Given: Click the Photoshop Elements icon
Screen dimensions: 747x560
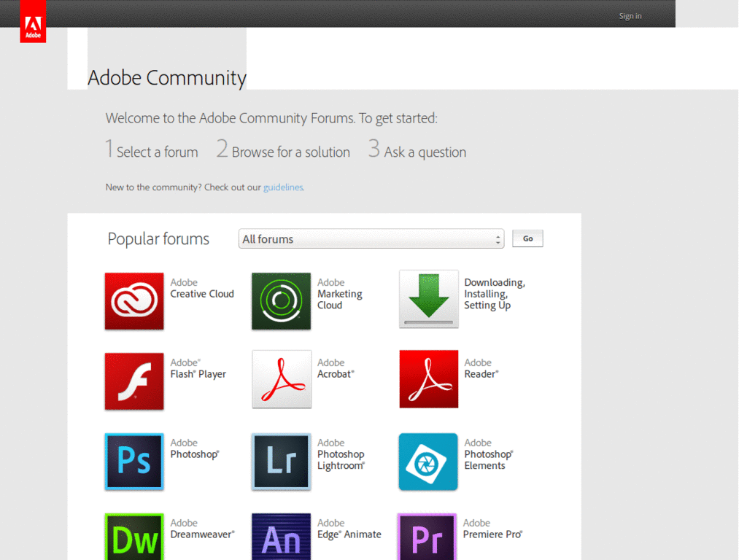Looking at the screenshot, I should [x=428, y=462].
